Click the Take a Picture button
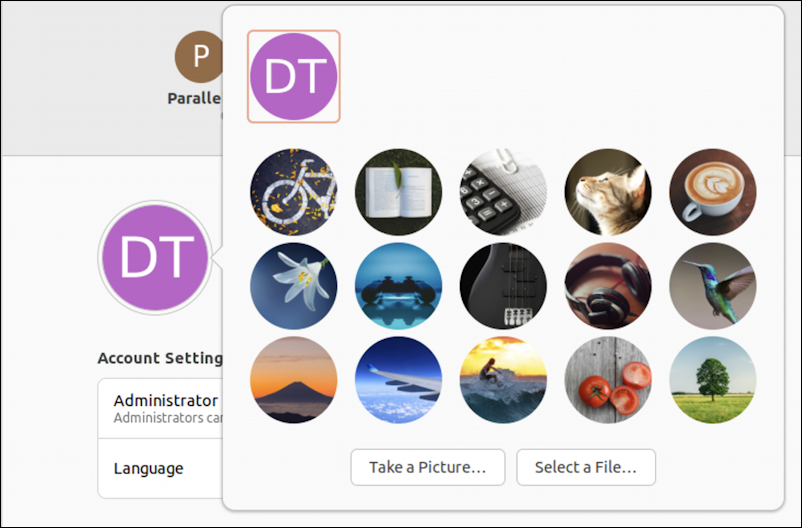Image resolution: width=802 pixels, height=528 pixels. 428,467
